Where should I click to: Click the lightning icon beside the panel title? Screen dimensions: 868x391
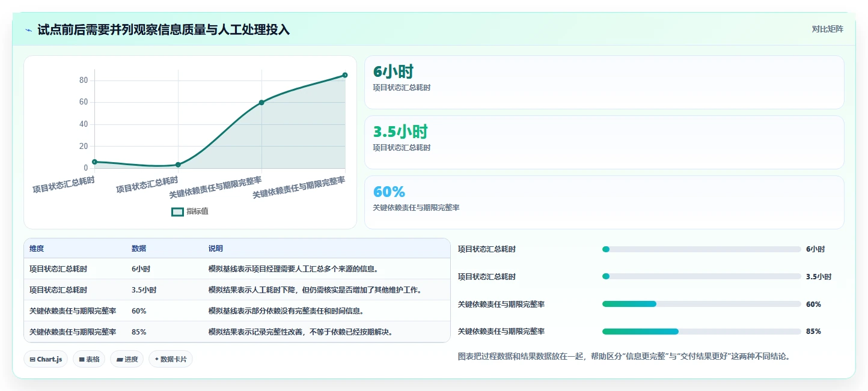28,29
